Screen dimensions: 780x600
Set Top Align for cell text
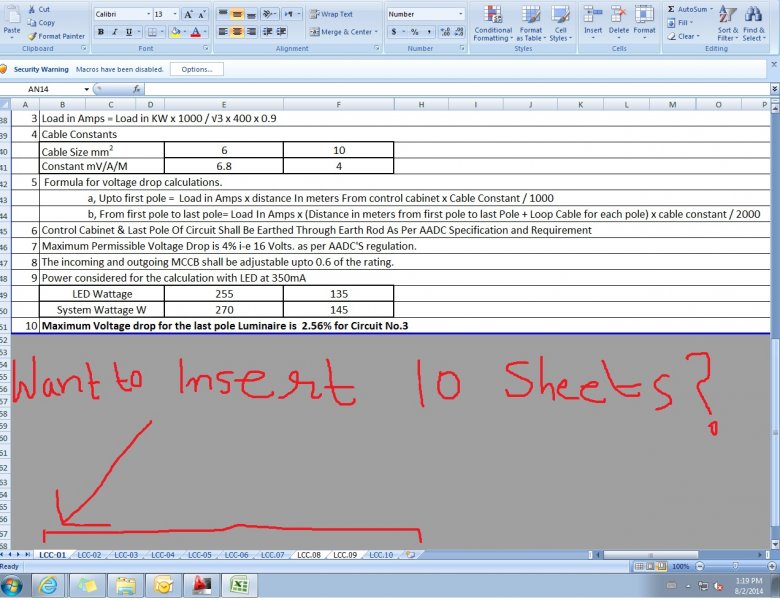(223, 14)
